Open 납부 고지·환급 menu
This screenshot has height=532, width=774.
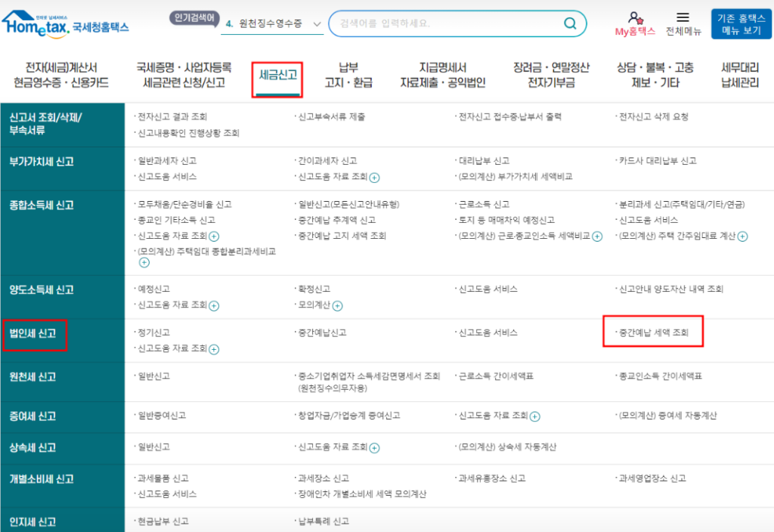348,75
